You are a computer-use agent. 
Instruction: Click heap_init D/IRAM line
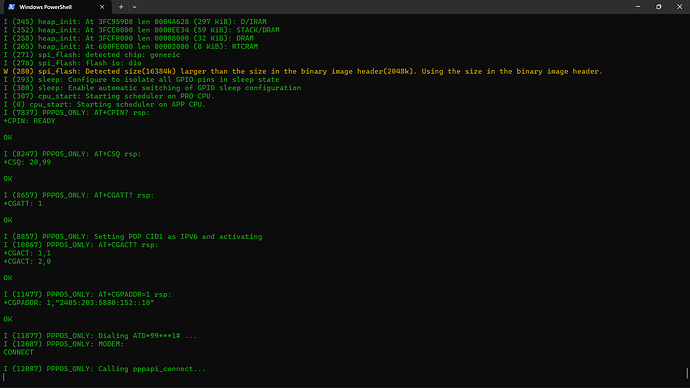pos(135,22)
